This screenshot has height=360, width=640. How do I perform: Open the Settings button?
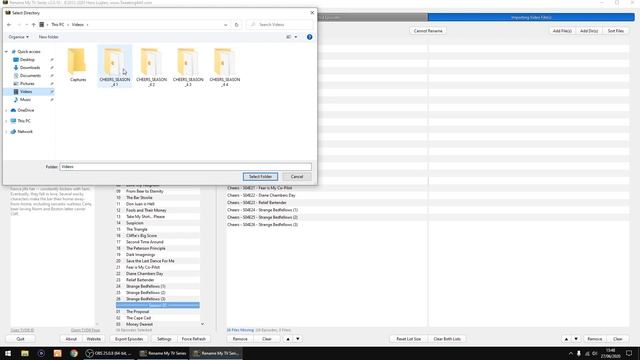pos(164,339)
